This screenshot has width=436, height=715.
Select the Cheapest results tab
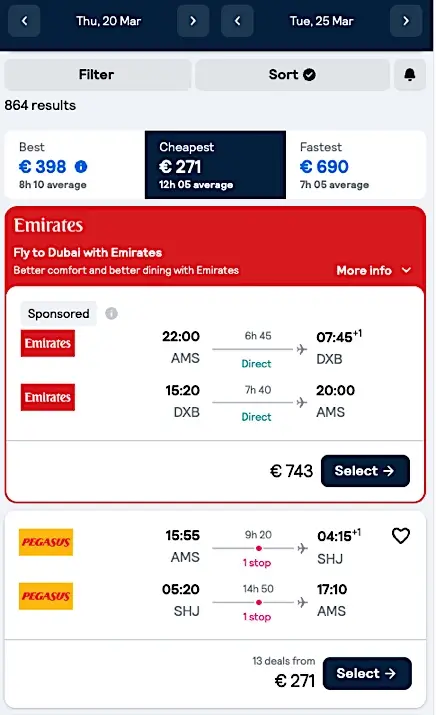[x=215, y=165]
